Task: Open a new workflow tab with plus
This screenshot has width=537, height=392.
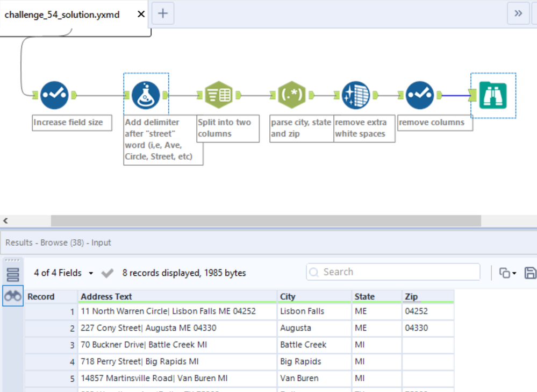Action: coord(163,13)
